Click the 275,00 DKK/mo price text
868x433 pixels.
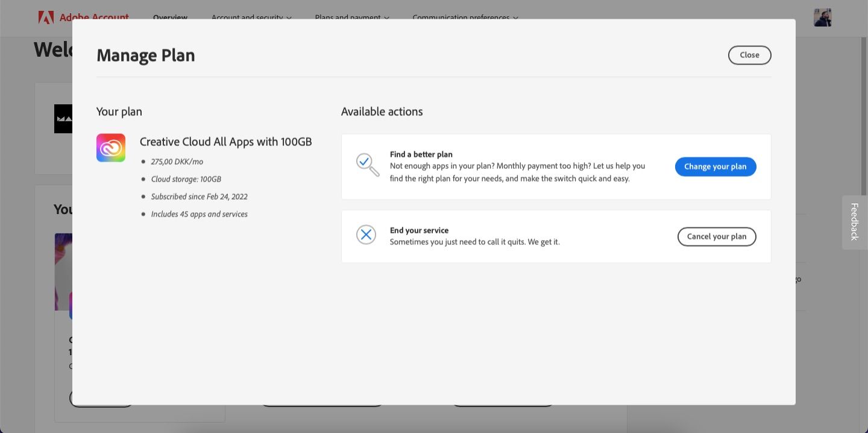(x=177, y=162)
